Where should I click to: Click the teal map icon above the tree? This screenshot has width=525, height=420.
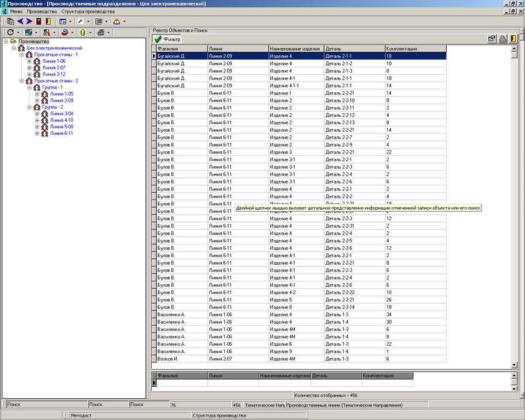pyautogui.click(x=29, y=32)
